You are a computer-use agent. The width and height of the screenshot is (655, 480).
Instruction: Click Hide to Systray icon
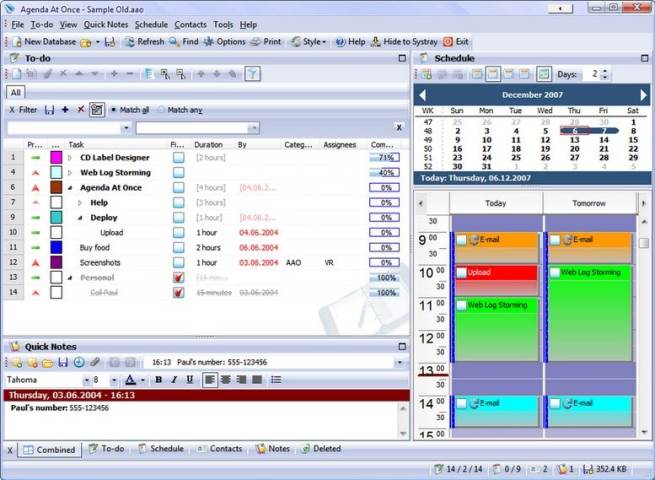(376, 42)
